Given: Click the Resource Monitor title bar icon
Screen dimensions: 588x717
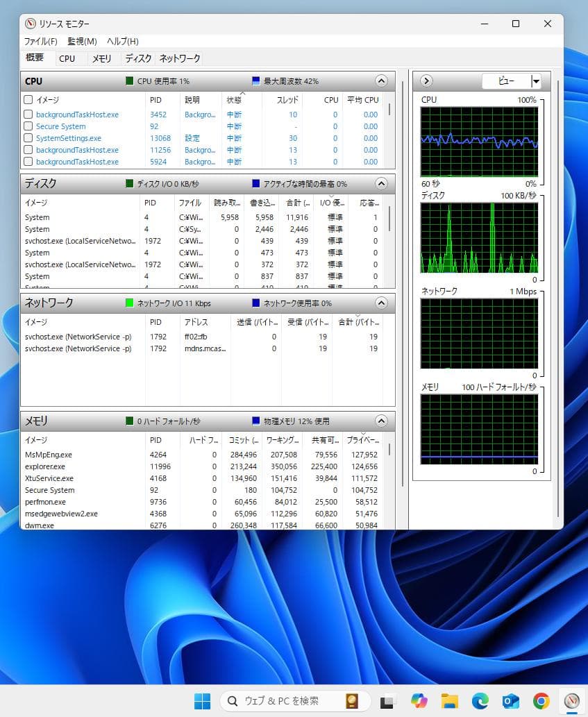Looking at the screenshot, I should point(30,23).
